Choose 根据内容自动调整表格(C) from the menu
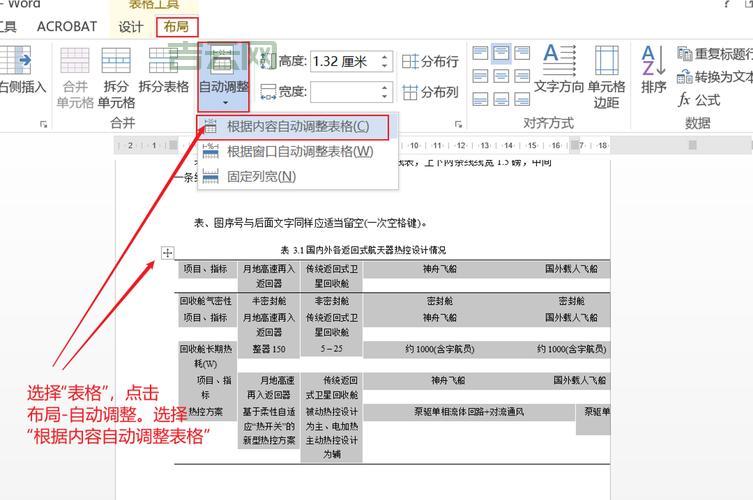 click(293, 127)
